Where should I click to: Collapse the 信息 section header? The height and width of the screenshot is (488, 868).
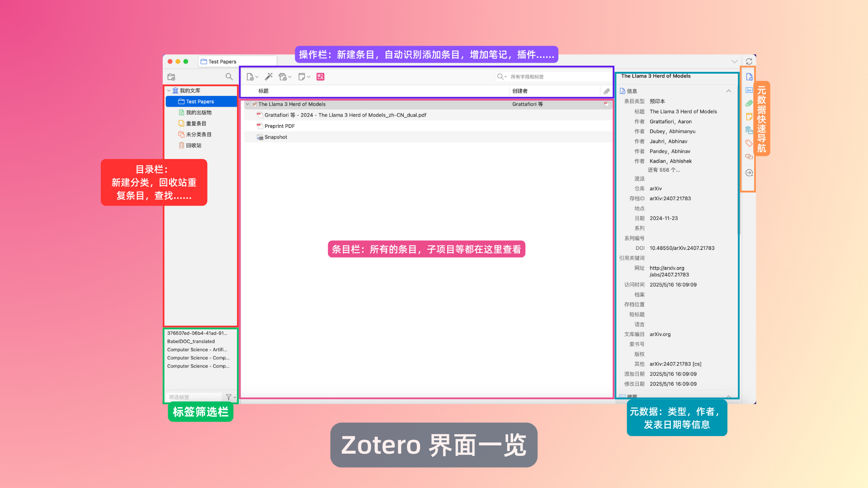tap(729, 91)
